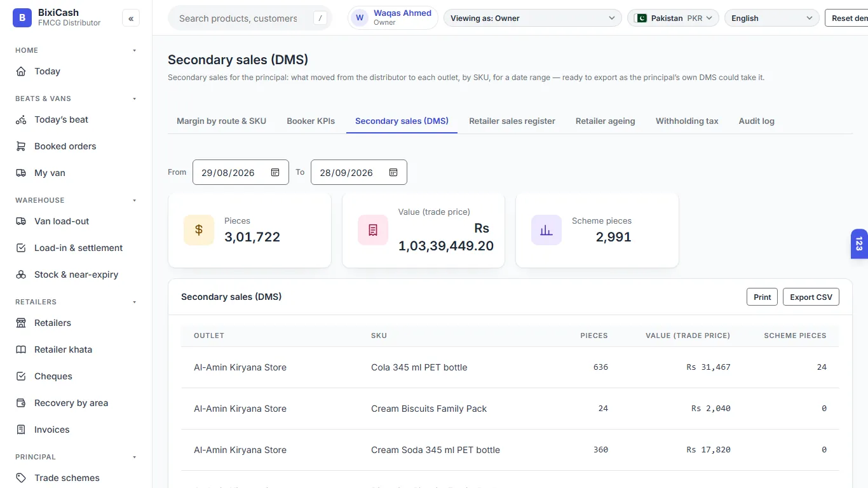Open the Waqas Ahmed Owner profile
The image size is (868, 488).
(x=393, y=18)
